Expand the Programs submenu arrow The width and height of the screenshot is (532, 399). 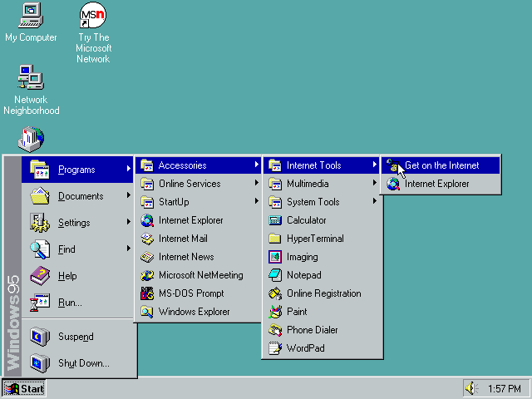pyautogui.click(x=129, y=168)
